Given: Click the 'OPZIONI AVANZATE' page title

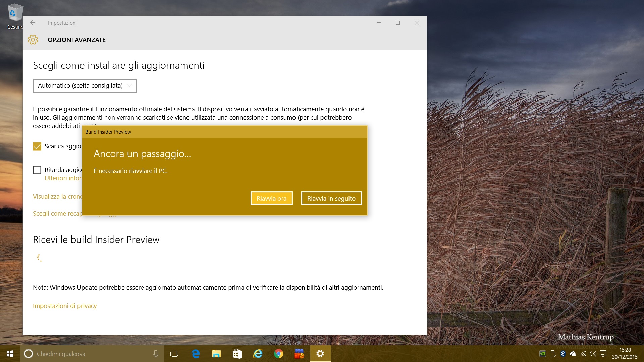Looking at the screenshot, I should 76,40.
